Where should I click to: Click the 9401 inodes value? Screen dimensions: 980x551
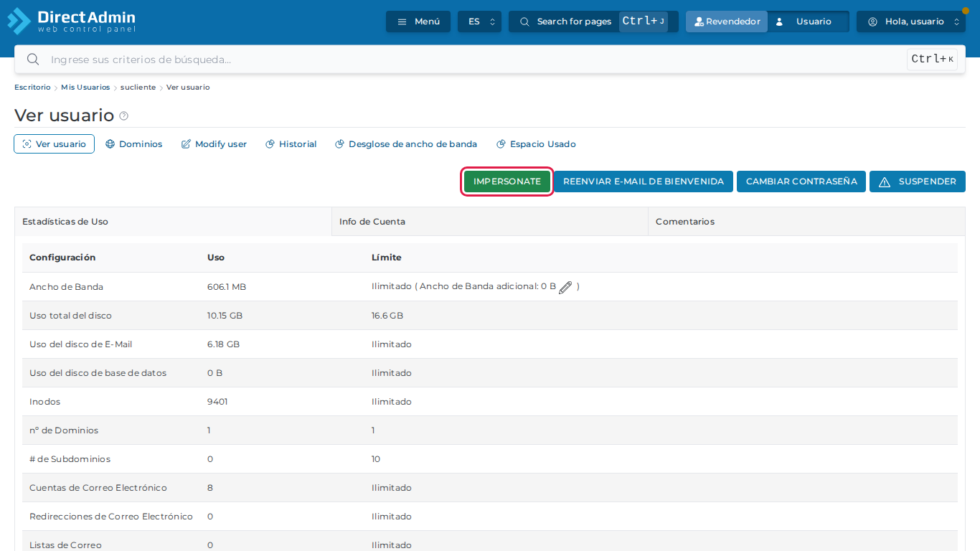[217, 402]
